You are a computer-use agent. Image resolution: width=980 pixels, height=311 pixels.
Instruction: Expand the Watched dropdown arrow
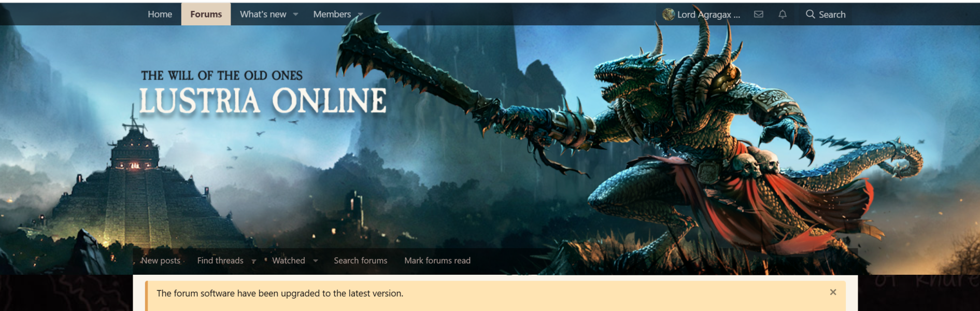click(316, 261)
